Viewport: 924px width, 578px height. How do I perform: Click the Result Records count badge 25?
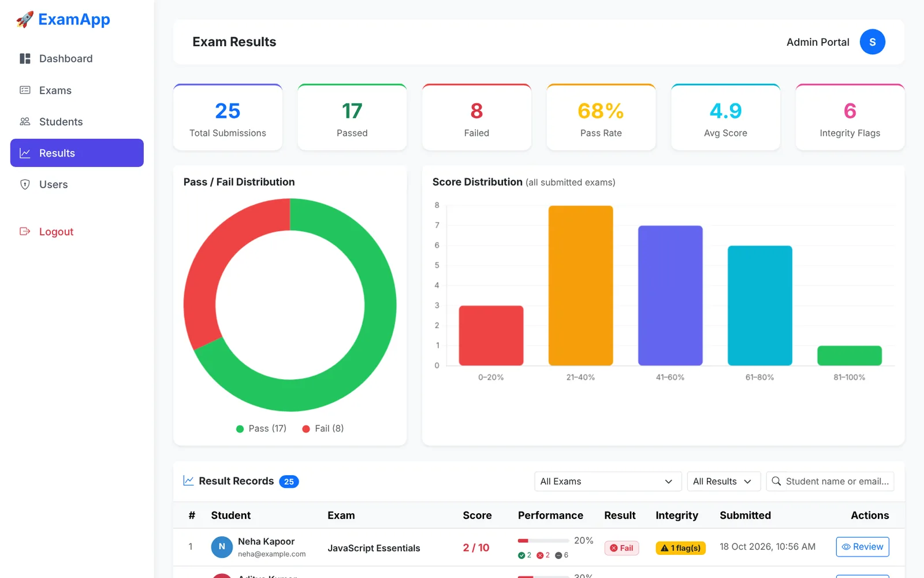[289, 481]
